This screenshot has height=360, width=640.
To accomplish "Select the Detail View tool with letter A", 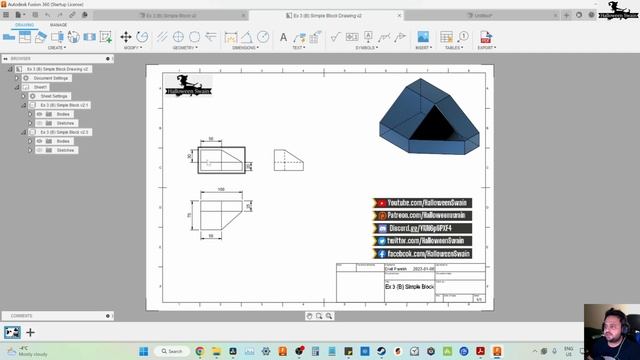I will (73, 37).
